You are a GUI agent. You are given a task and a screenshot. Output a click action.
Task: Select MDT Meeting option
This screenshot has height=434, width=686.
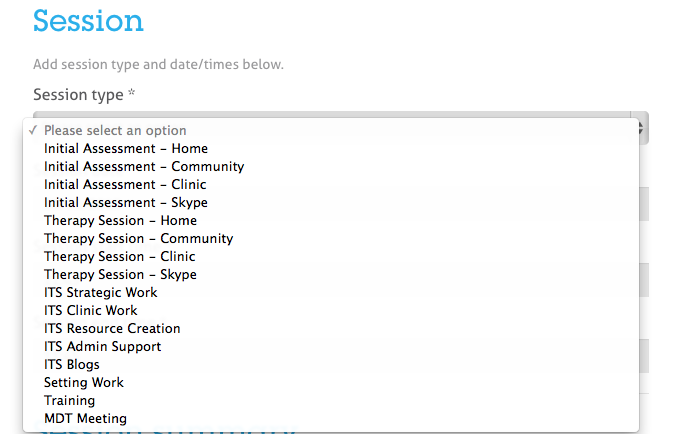[85, 419]
